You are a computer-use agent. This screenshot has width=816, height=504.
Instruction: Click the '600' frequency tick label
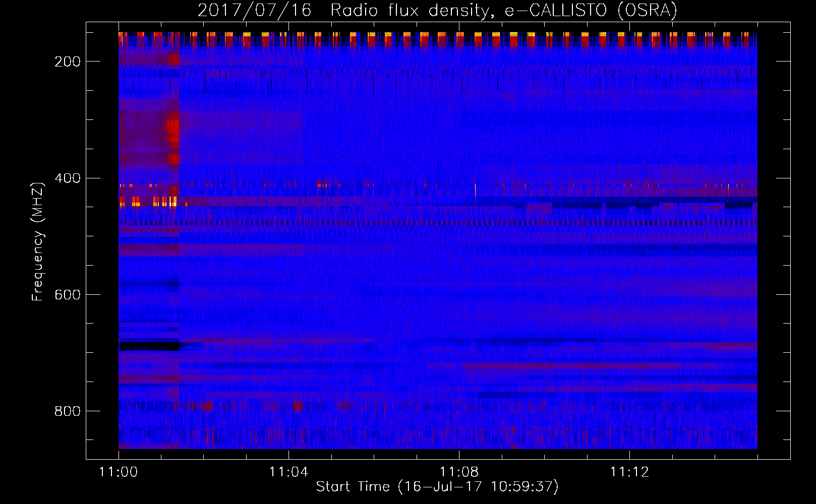click(68, 295)
